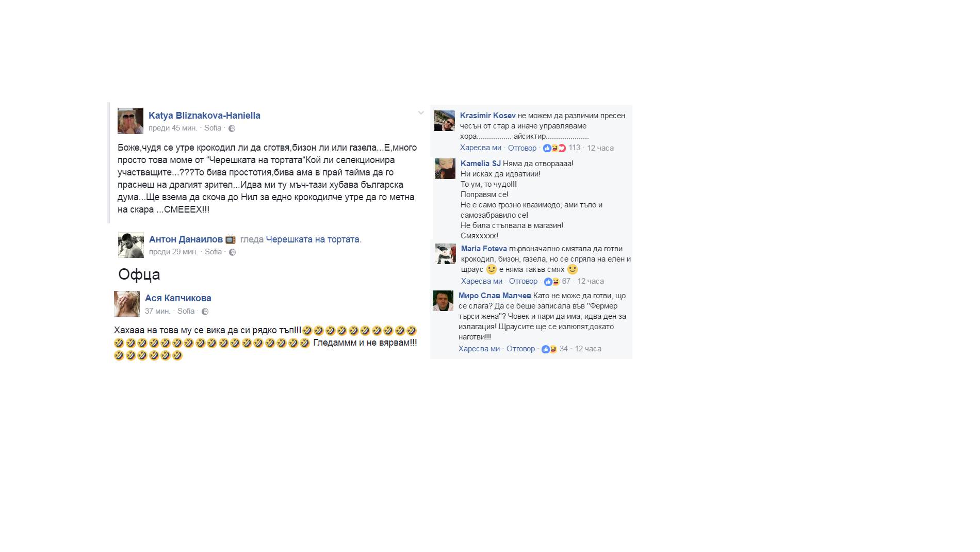This screenshot has height=552, width=980.
Task: Click Харесва ми under Maria Foteva's comment
Action: click(x=482, y=282)
